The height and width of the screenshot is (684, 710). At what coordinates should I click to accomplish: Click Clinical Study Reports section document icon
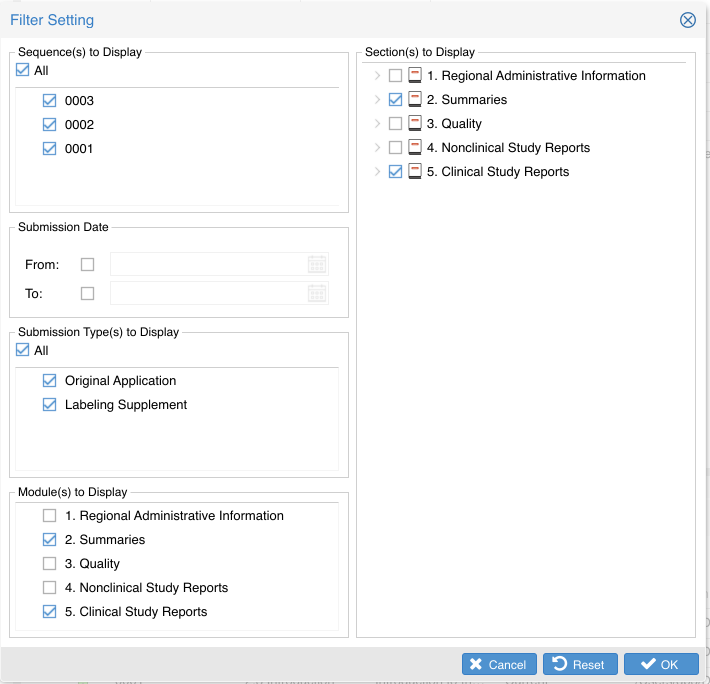415,172
